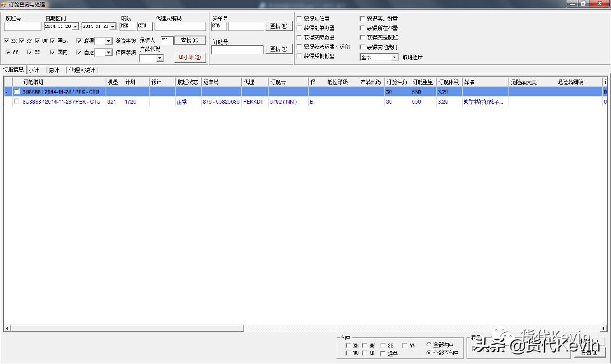Screen dimensions: 611x364
Task: Click the horizontal scrollbar left arrow
Action: (x=8, y=328)
